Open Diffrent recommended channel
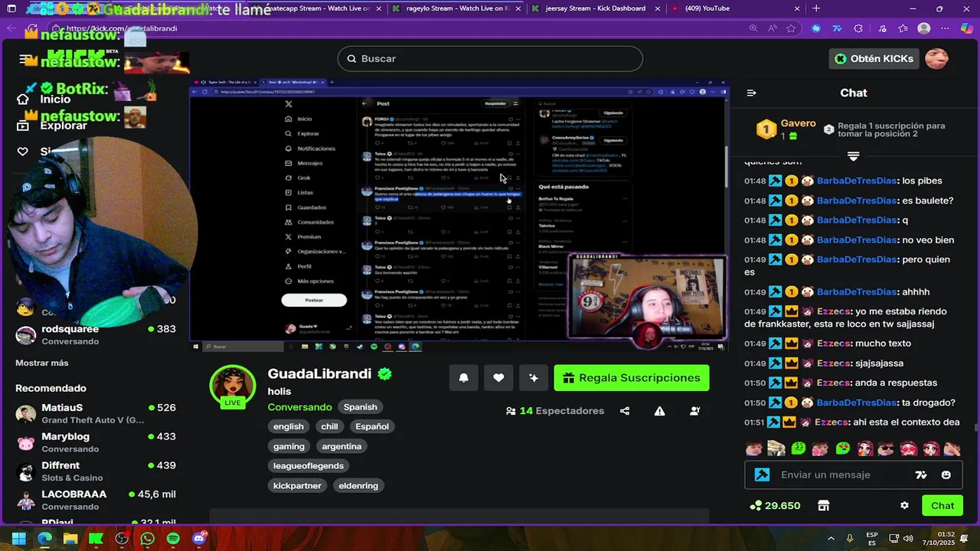The height and width of the screenshot is (551, 980). [96, 471]
